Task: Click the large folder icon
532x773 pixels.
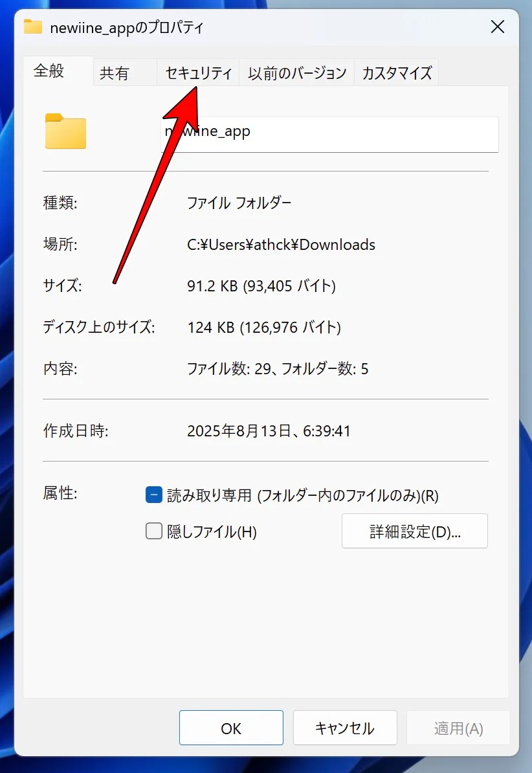Action: [x=65, y=131]
